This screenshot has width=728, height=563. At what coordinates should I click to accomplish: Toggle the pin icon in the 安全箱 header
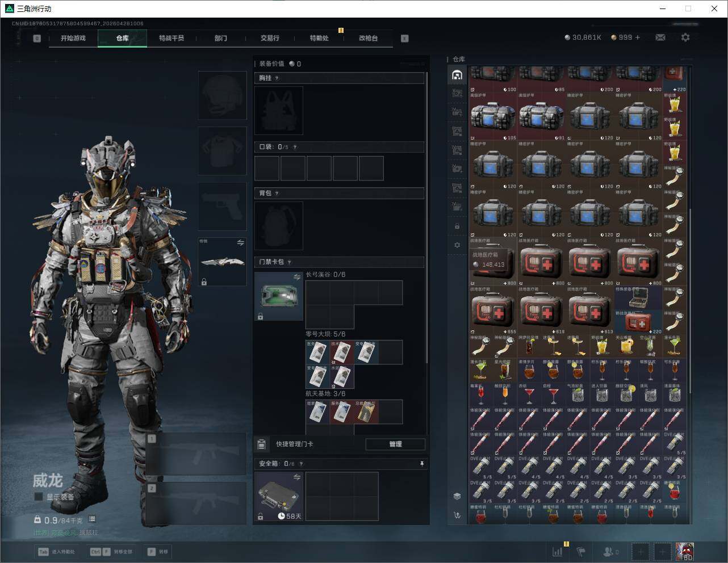421,464
